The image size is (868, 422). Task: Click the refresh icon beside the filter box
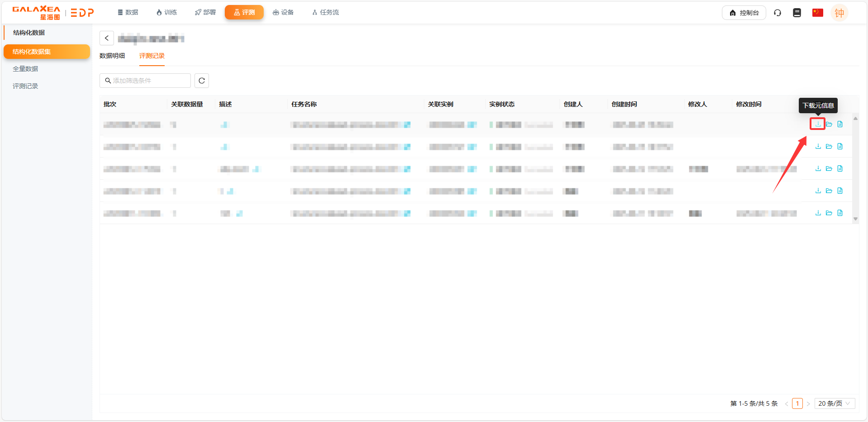click(x=202, y=81)
